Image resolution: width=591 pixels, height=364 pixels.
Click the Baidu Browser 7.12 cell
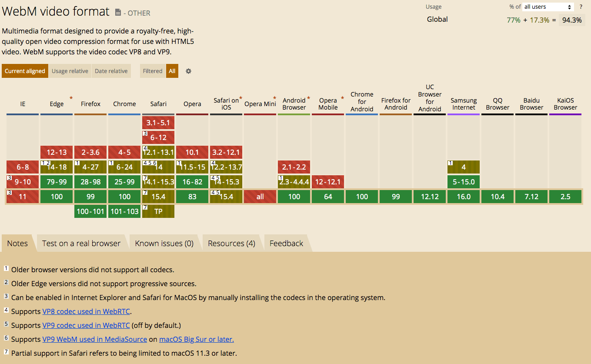(x=531, y=197)
